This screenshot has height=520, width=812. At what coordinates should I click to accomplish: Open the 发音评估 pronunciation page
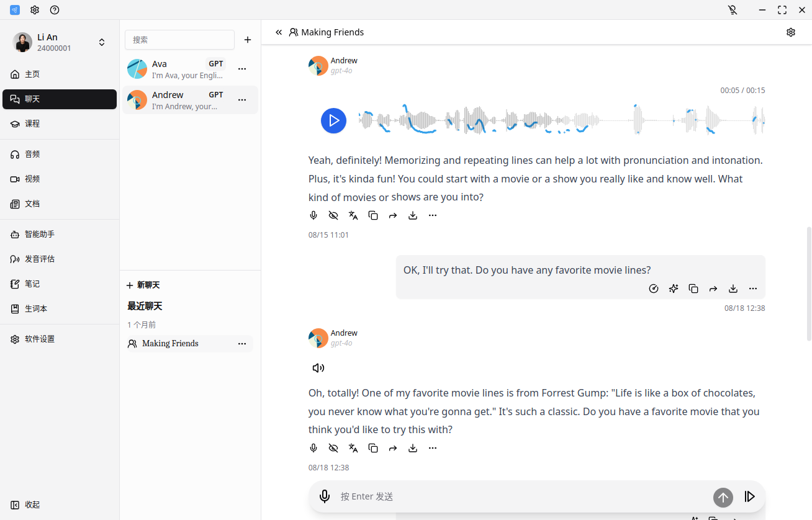tap(40, 259)
